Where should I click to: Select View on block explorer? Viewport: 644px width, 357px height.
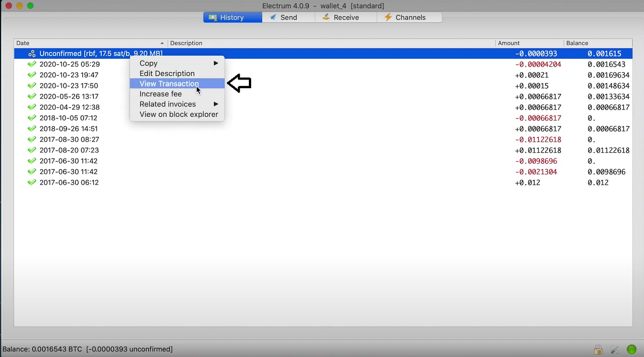tap(177, 114)
